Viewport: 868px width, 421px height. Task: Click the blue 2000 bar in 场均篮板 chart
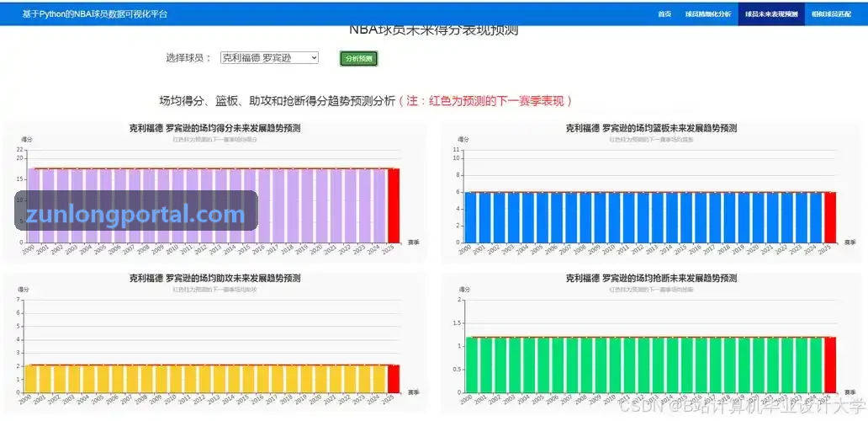click(470, 217)
